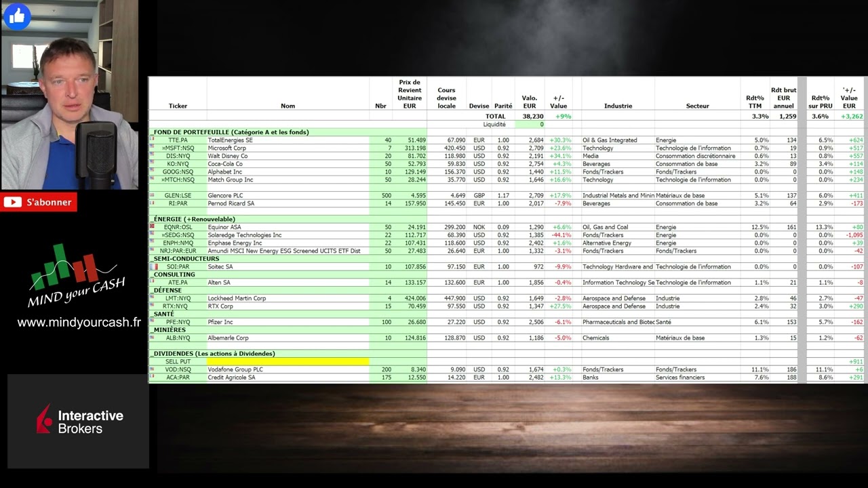Select the ATE.PA ticker cell

(x=178, y=283)
